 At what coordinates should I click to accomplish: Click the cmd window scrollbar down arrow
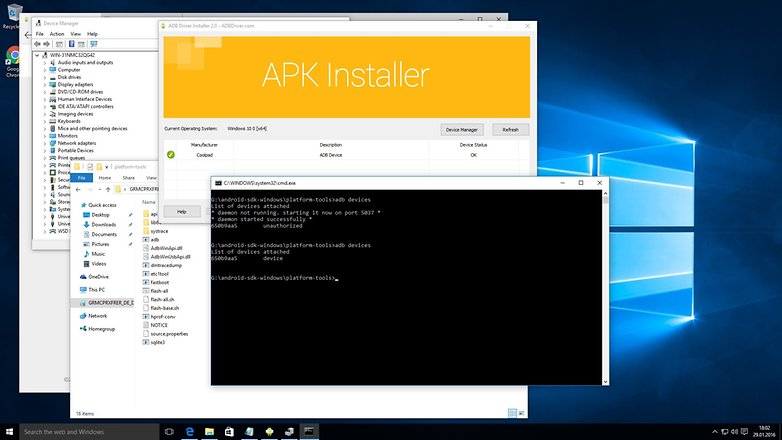pos(605,382)
